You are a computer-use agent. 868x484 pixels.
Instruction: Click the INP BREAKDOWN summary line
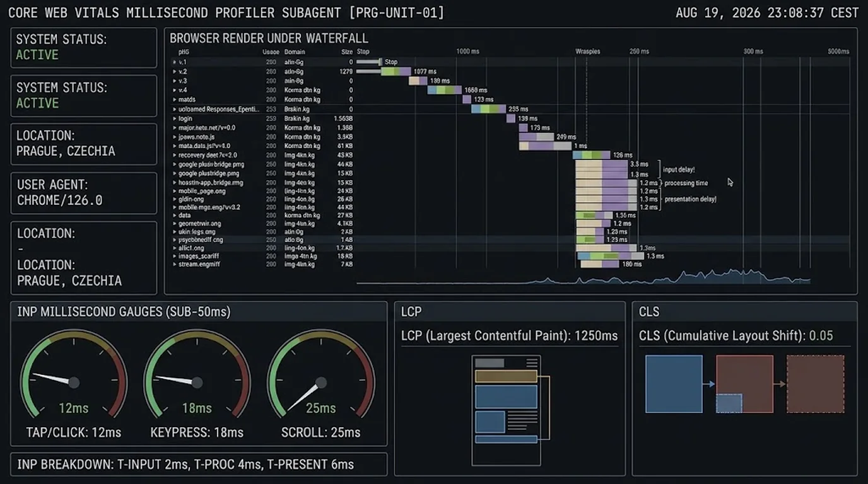[x=199, y=464]
